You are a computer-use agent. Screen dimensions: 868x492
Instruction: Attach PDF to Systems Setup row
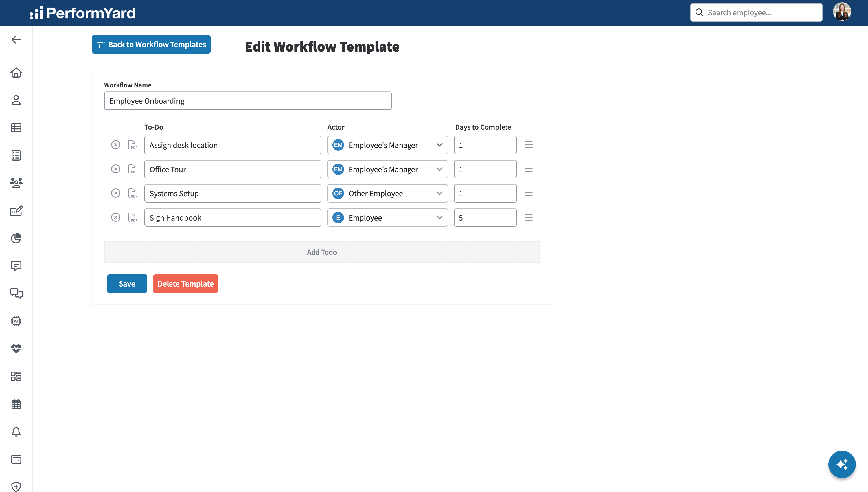tap(133, 193)
